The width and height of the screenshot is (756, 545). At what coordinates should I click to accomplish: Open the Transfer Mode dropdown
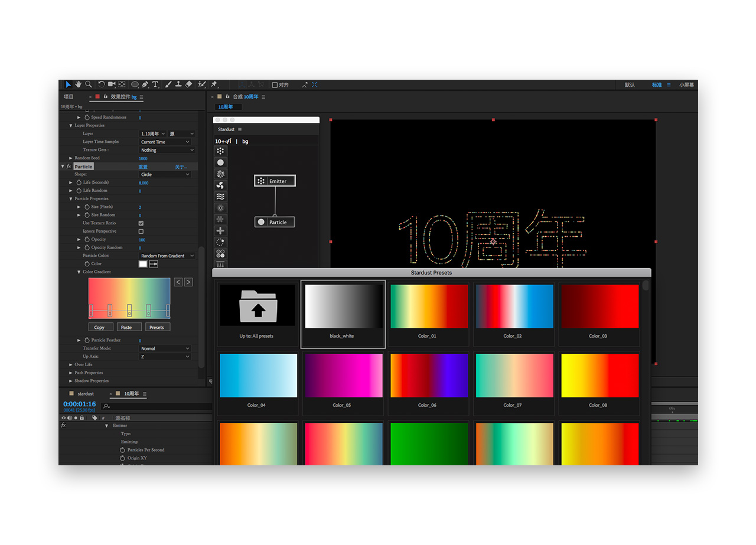[x=165, y=348]
